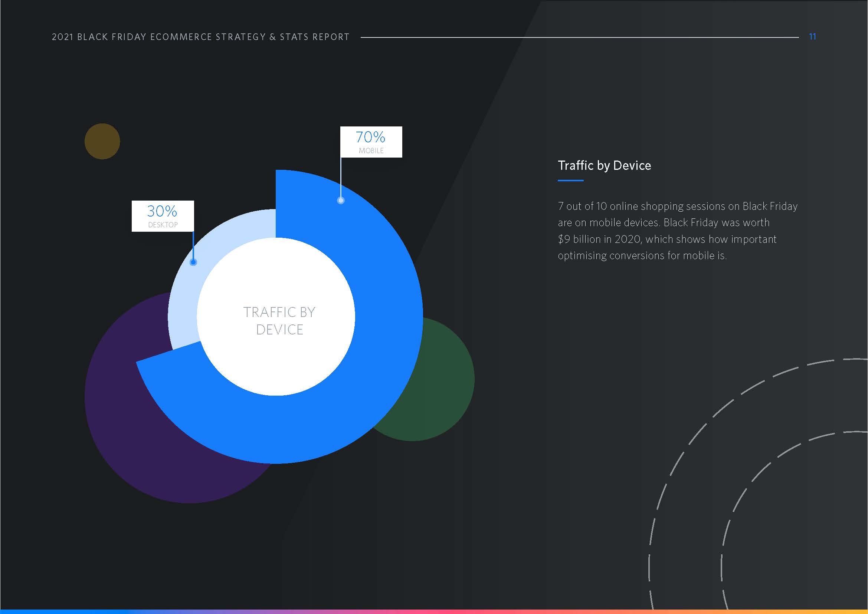Click the blue underline below heading
Screen dimensions: 868x614
[x=570, y=181]
